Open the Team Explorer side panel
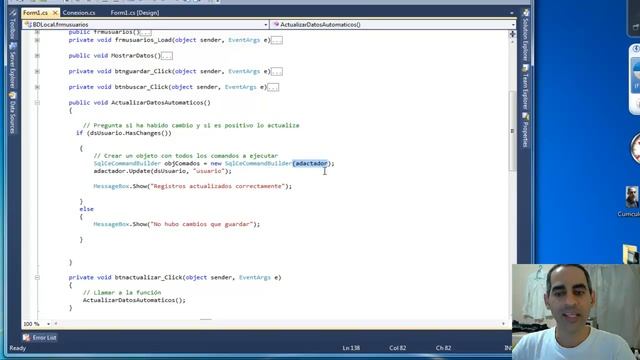This screenshot has height=360, width=640. [526, 87]
